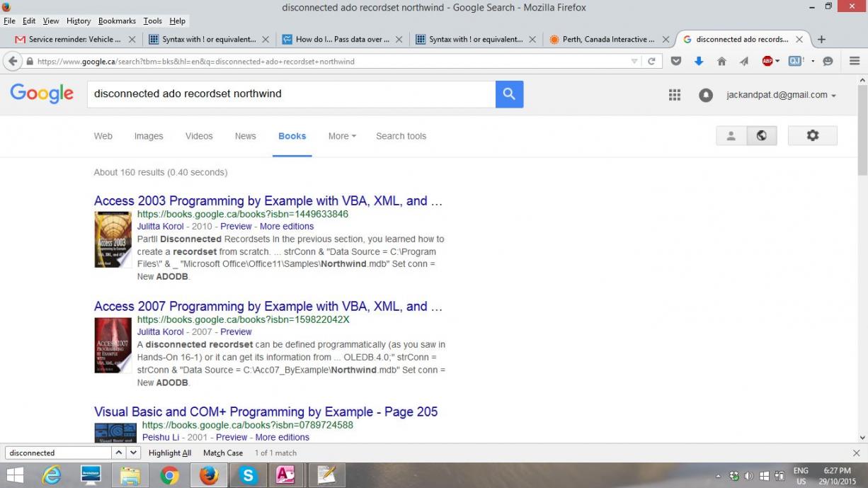The height and width of the screenshot is (488, 868).
Task: Open the account email dropdown
Action: (x=781, y=95)
